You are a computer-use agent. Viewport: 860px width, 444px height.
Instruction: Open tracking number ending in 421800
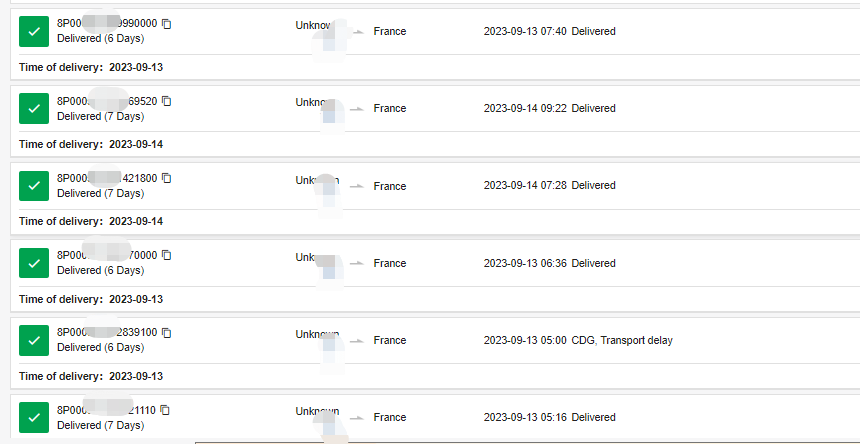point(107,178)
